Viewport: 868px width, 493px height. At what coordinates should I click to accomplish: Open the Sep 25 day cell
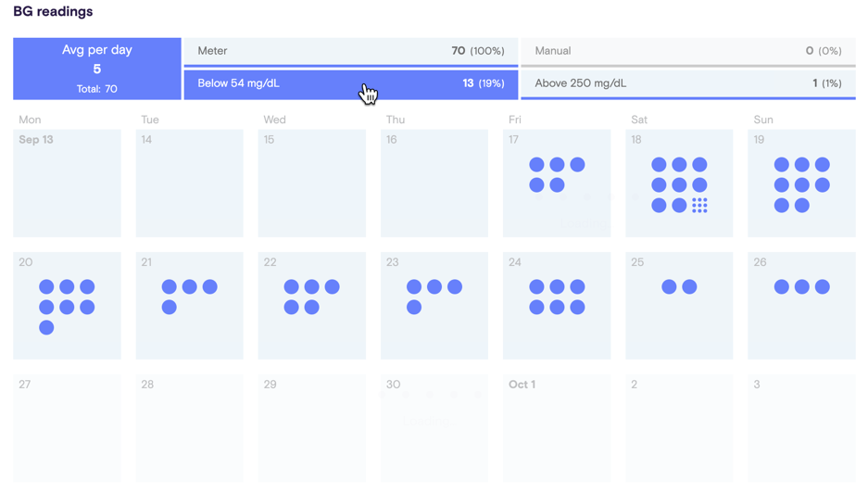tap(679, 306)
